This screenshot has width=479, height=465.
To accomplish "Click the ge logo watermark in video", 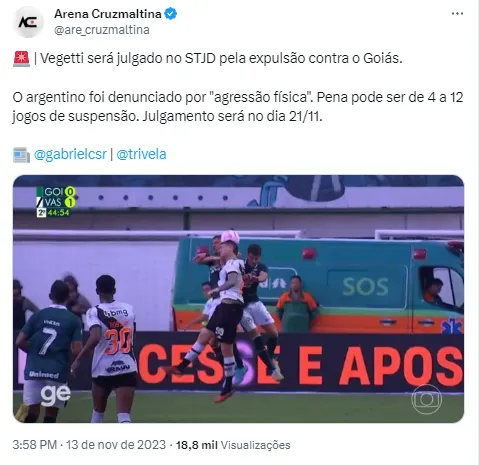I will coord(55,394).
